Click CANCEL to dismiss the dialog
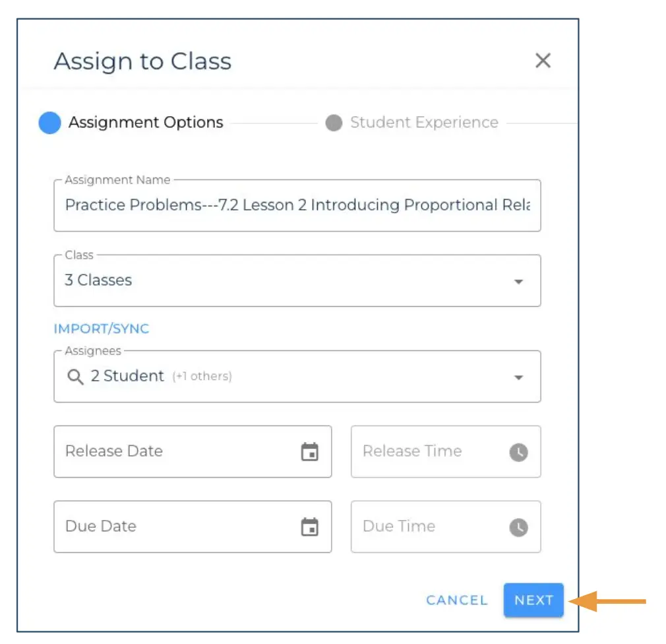This screenshot has width=666, height=644. pos(456,600)
